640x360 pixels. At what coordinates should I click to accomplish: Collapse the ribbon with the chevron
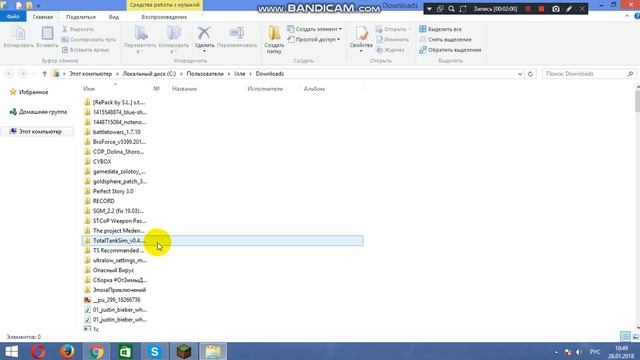coord(627,16)
